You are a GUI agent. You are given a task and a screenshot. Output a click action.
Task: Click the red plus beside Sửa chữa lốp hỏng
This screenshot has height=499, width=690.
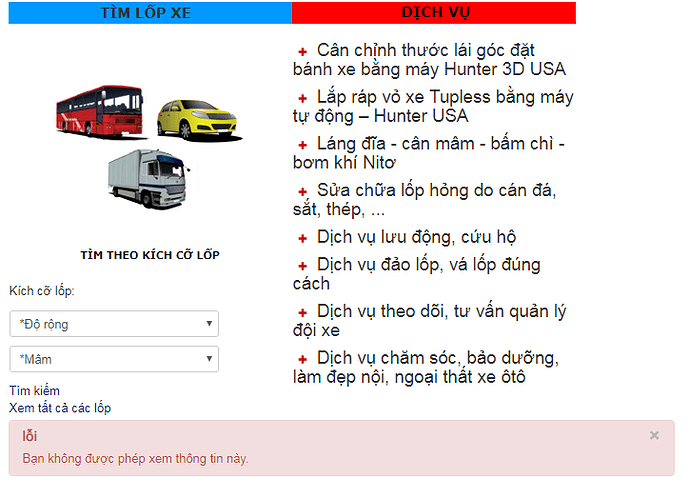[x=302, y=192]
